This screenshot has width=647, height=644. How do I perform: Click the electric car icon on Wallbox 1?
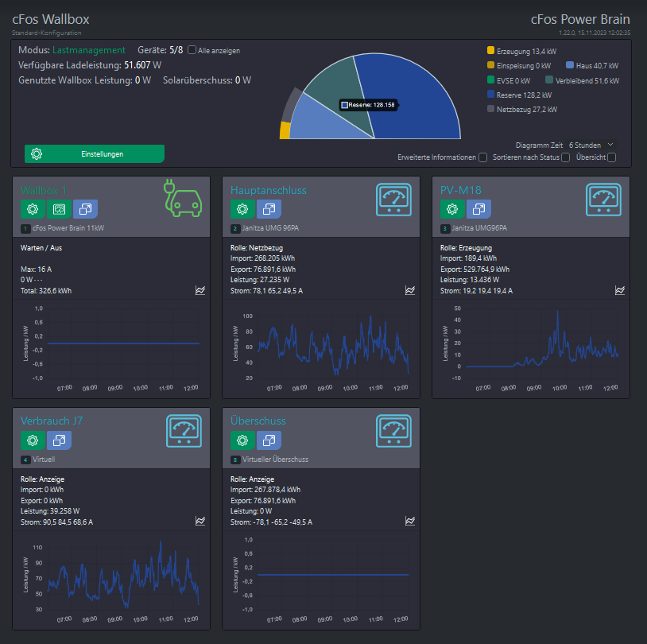click(x=183, y=198)
